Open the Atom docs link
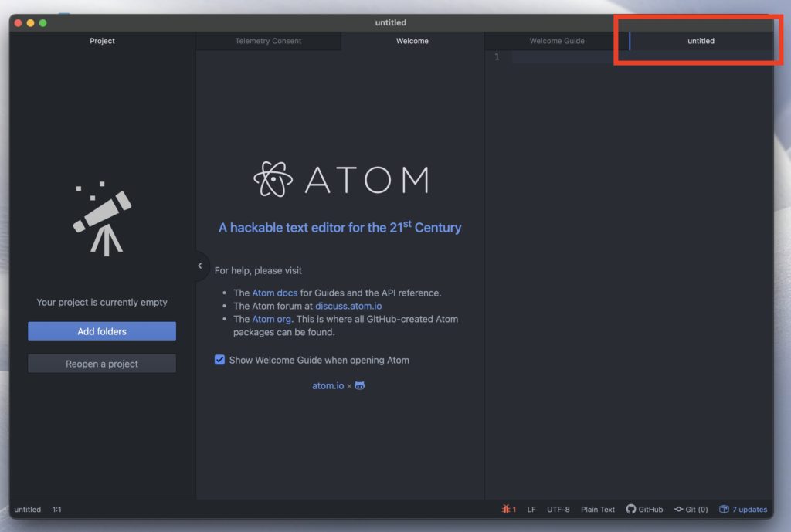Image resolution: width=791 pixels, height=532 pixels. tap(274, 293)
